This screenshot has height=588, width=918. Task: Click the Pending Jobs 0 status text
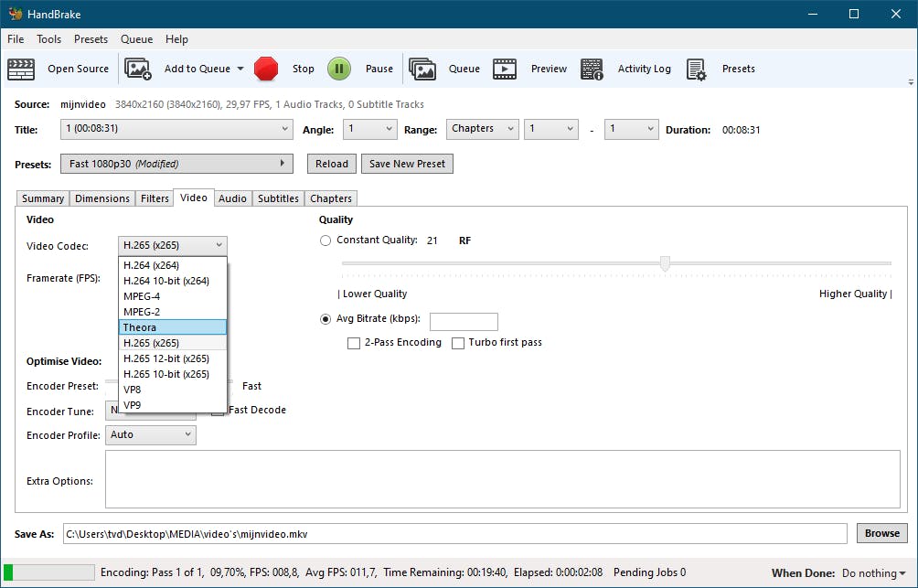tap(650, 572)
